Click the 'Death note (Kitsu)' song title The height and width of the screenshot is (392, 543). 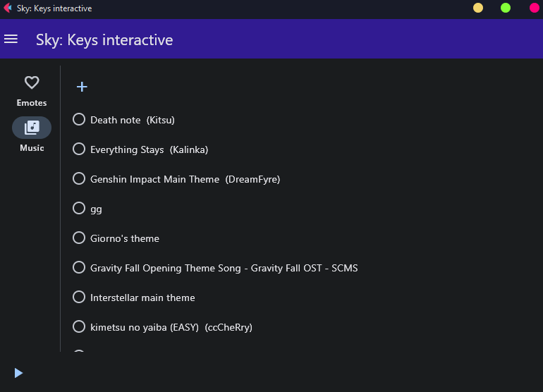(133, 120)
